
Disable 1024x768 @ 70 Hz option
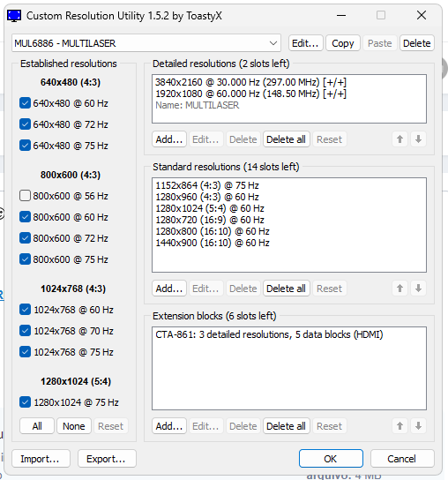[x=25, y=331]
